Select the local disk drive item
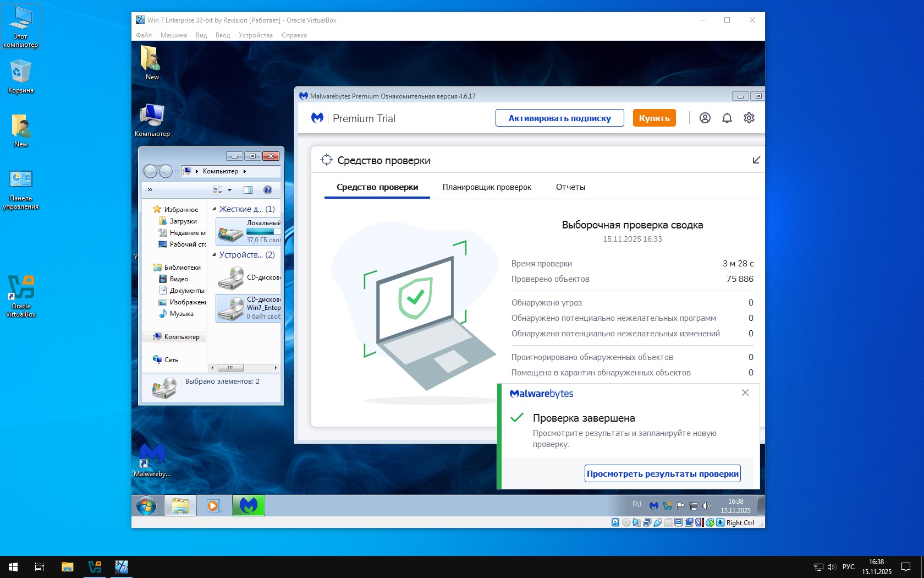Screen dimensions: 924x578 [x=248, y=231]
